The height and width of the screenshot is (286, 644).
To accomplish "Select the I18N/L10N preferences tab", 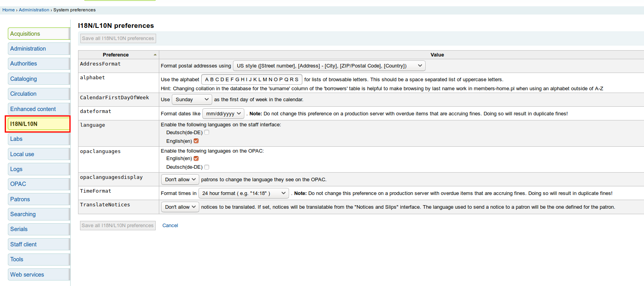I will (39, 124).
